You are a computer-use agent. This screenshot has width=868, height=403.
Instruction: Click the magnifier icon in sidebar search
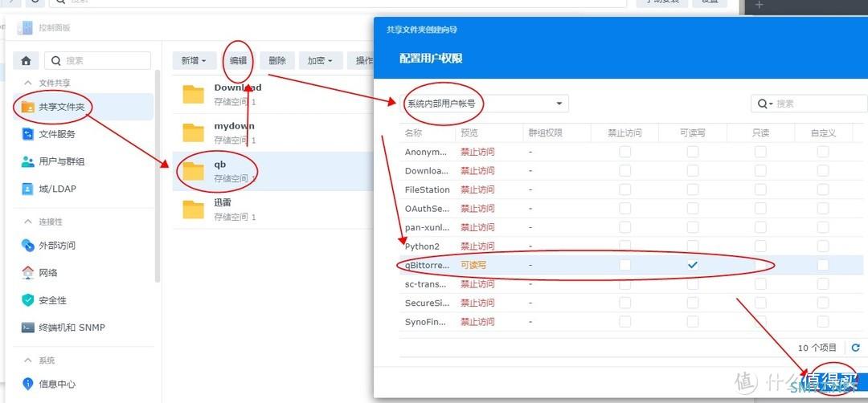pos(56,61)
